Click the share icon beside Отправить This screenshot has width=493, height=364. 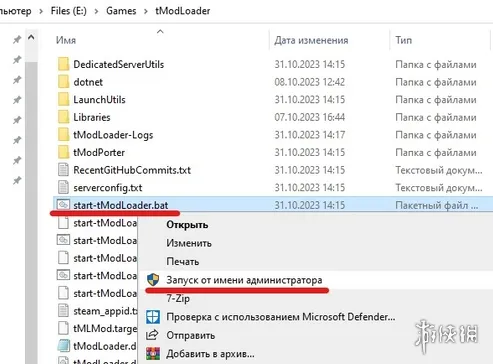tap(153, 335)
